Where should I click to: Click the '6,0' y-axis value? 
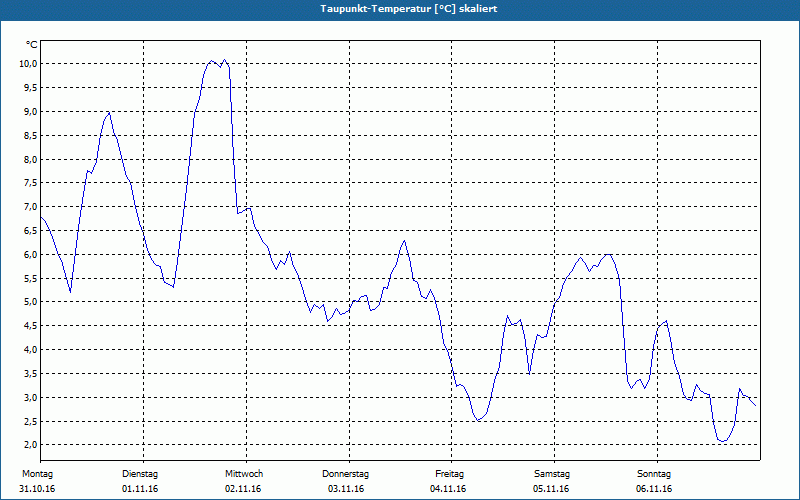coord(30,254)
